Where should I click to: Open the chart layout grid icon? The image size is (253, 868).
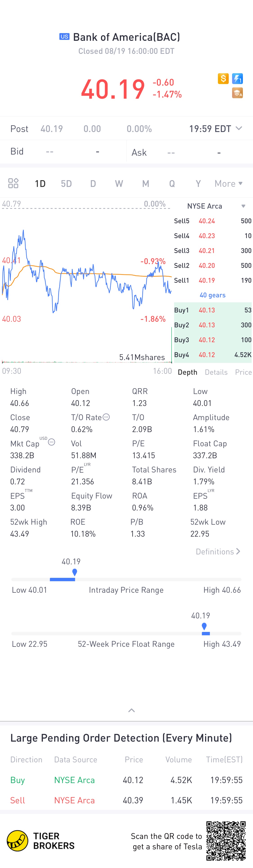pyautogui.click(x=13, y=183)
